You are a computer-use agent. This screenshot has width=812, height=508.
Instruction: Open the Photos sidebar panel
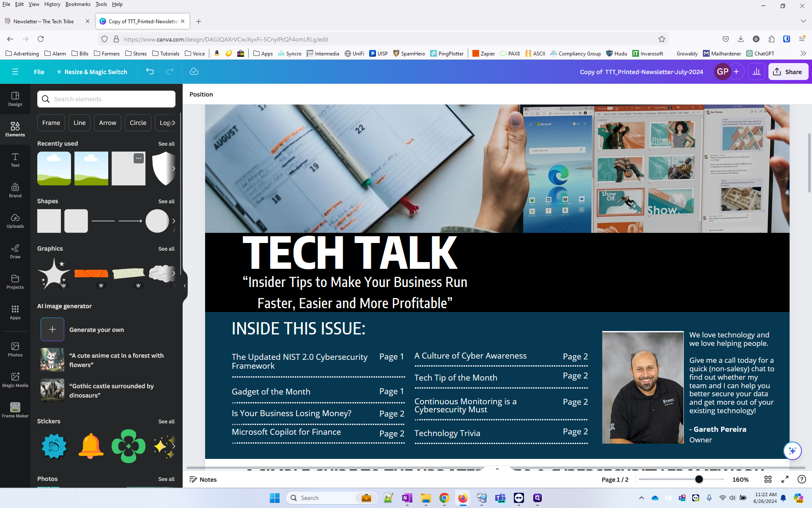(x=15, y=350)
